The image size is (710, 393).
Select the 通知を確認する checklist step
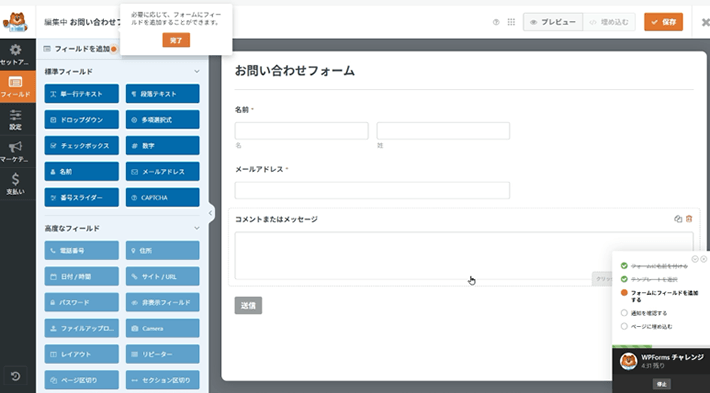tap(649, 313)
